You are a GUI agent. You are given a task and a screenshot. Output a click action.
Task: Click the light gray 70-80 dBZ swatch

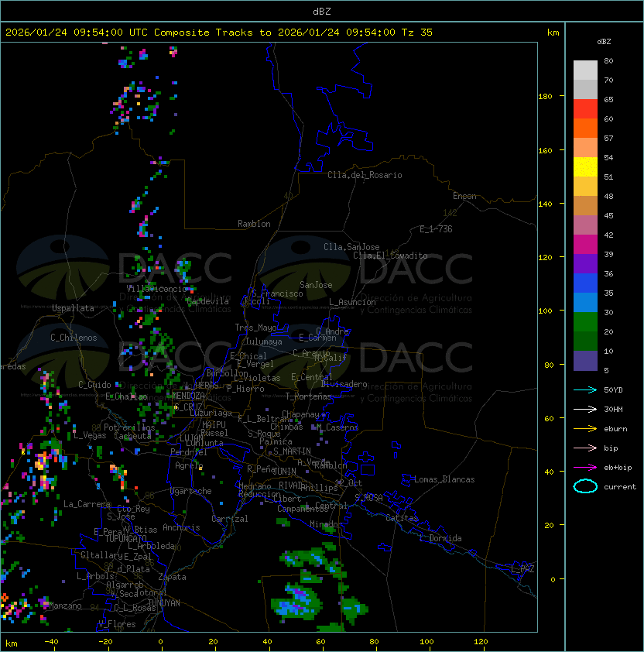(585, 70)
